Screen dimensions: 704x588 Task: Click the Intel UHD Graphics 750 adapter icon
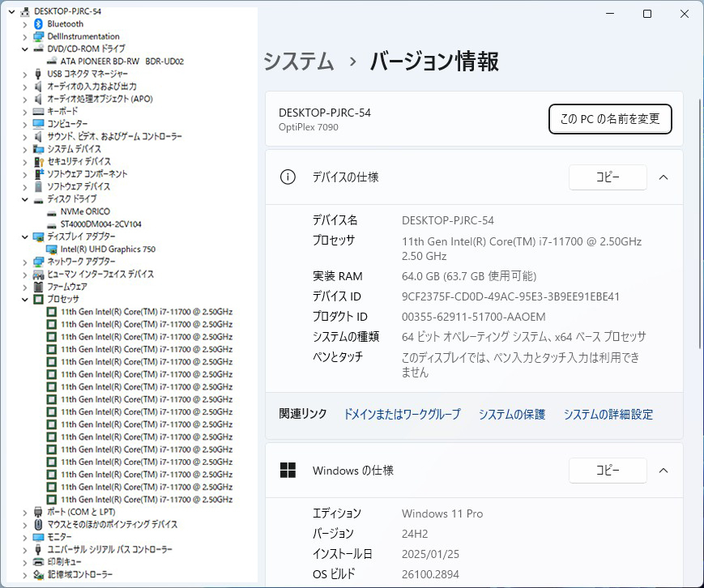pos(52,249)
